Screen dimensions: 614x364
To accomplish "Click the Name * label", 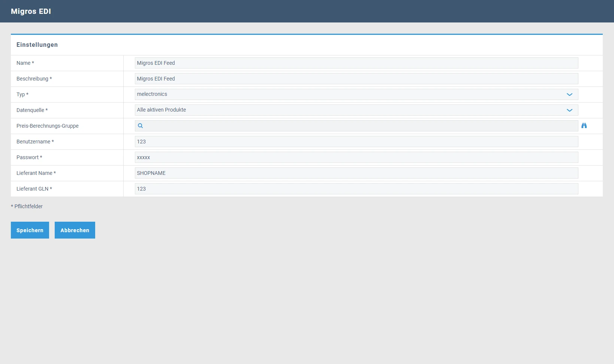I will point(25,63).
